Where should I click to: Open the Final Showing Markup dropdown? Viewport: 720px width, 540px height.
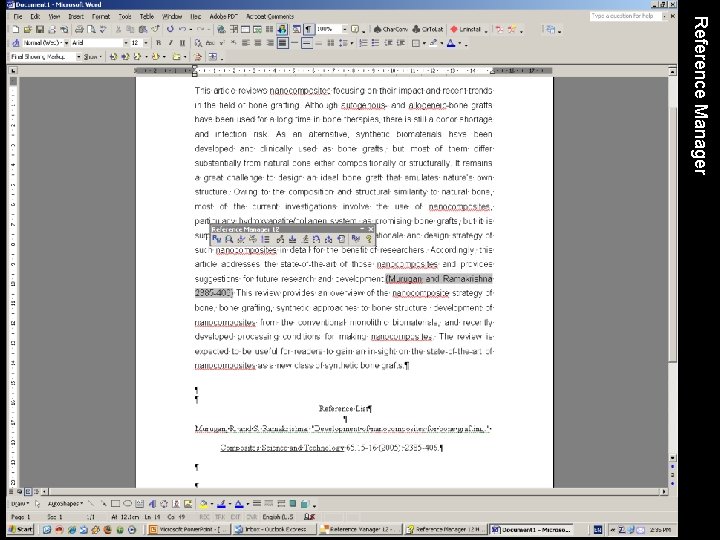[x=79, y=57]
